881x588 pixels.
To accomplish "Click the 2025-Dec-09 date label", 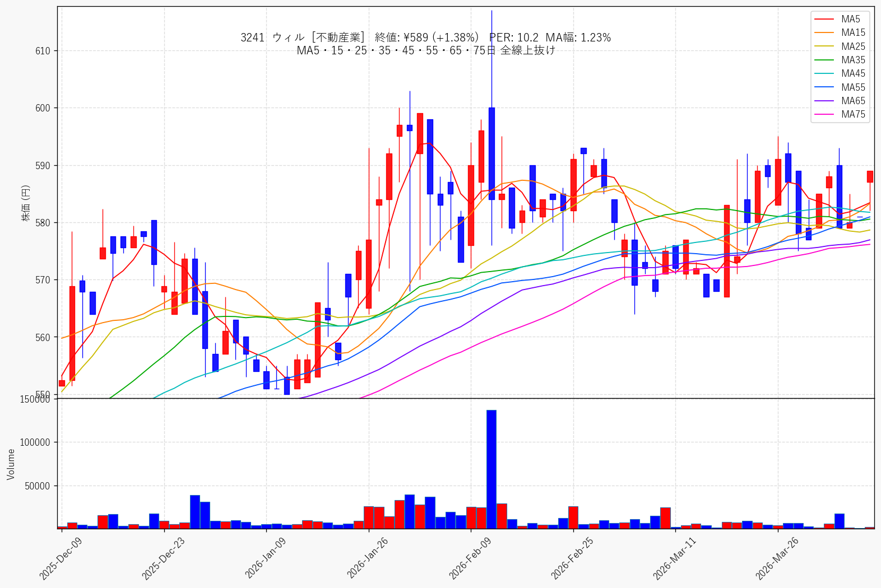I will coord(61,558).
